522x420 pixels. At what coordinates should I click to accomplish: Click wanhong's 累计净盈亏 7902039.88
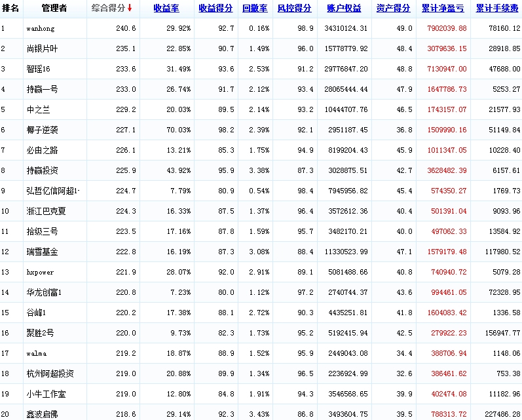pos(447,29)
